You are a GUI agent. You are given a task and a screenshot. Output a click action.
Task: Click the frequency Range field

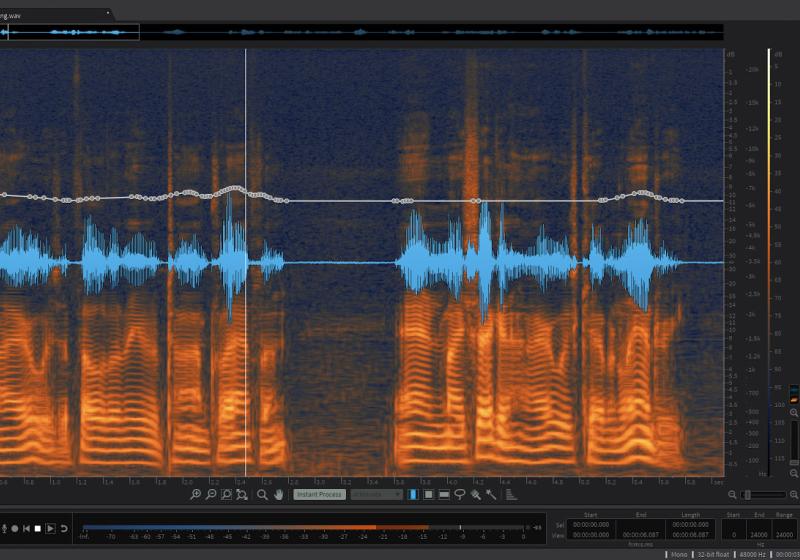pyautogui.click(x=784, y=534)
